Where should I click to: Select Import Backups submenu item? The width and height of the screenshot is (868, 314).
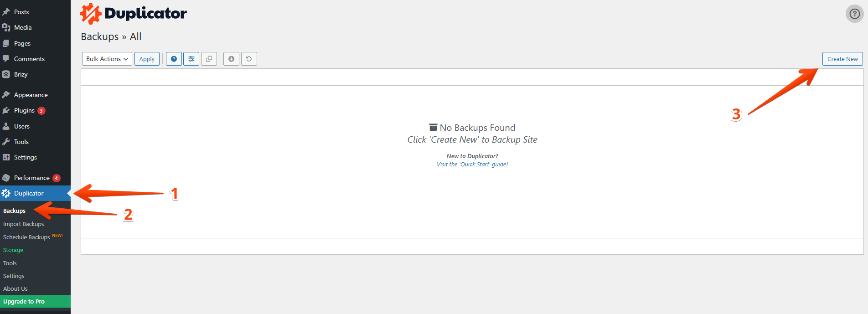(x=24, y=224)
